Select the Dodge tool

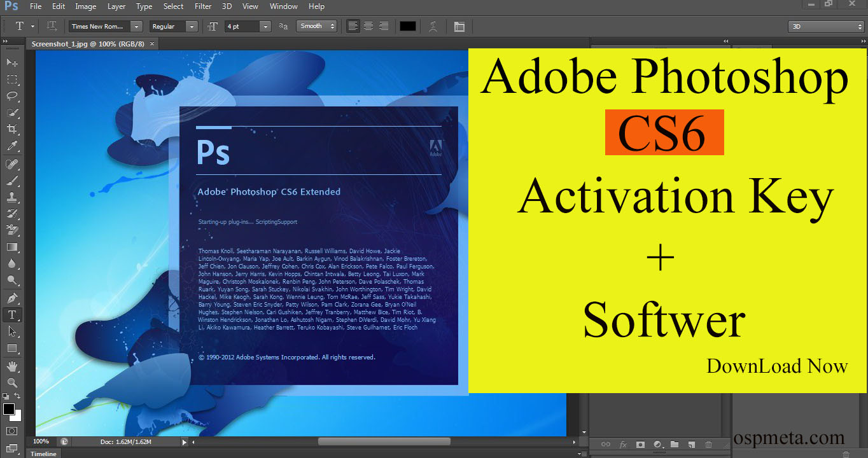pyautogui.click(x=11, y=280)
